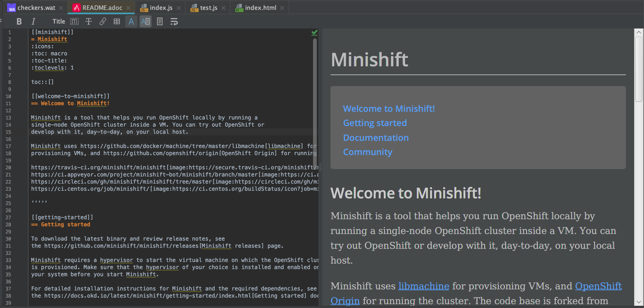Click the '= Minishift' title line in editor
Viewport: 644px width, 308px height.
[49, 39]
